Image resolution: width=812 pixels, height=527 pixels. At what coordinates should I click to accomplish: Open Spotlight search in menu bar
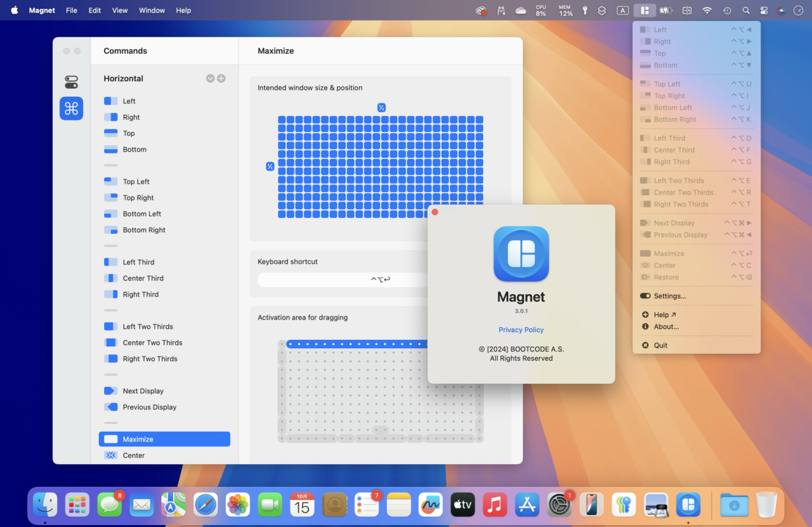746,10
